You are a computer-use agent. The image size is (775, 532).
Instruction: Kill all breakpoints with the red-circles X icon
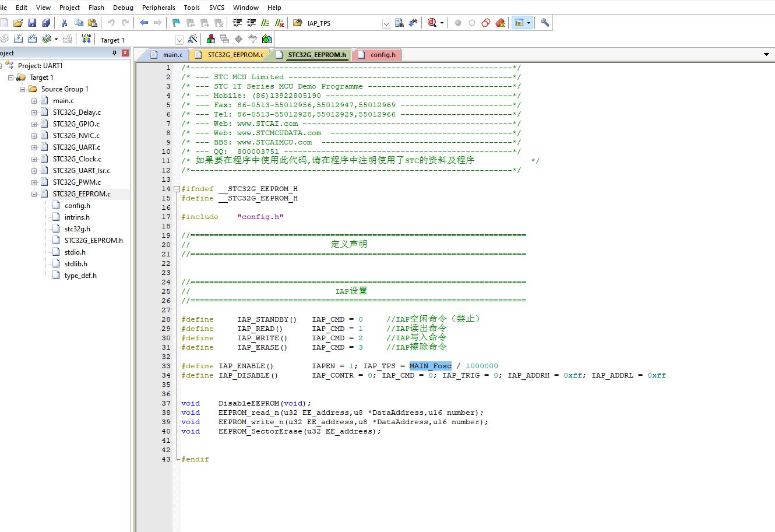(500, 23)
